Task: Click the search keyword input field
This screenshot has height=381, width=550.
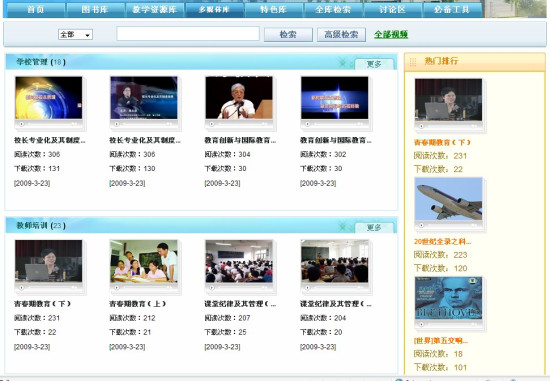Action: click(x=188, y=34)
